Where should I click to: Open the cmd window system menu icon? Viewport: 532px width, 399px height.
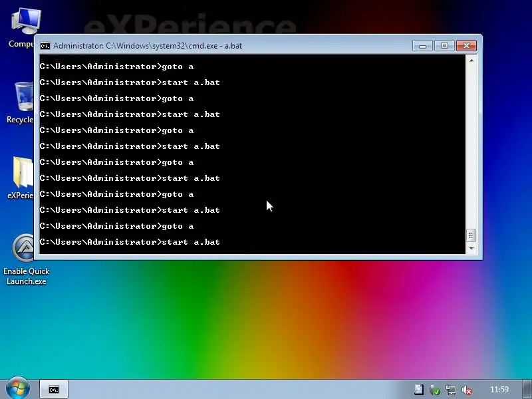tap(45, 46)
